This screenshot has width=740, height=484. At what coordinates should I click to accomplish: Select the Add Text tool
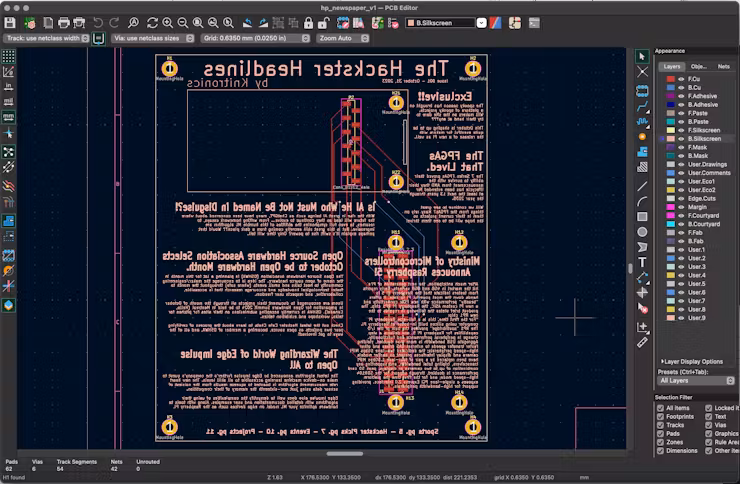tap(642, 262)
